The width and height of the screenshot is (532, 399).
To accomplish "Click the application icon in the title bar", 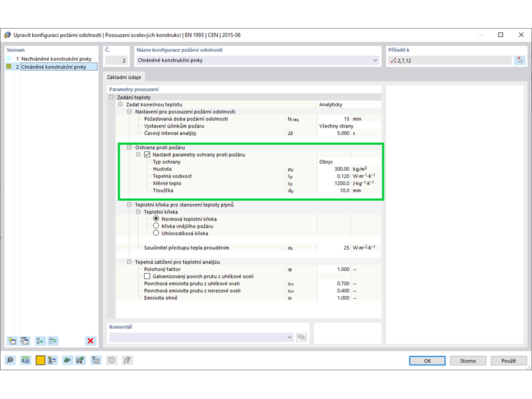I will pos(8,35).
